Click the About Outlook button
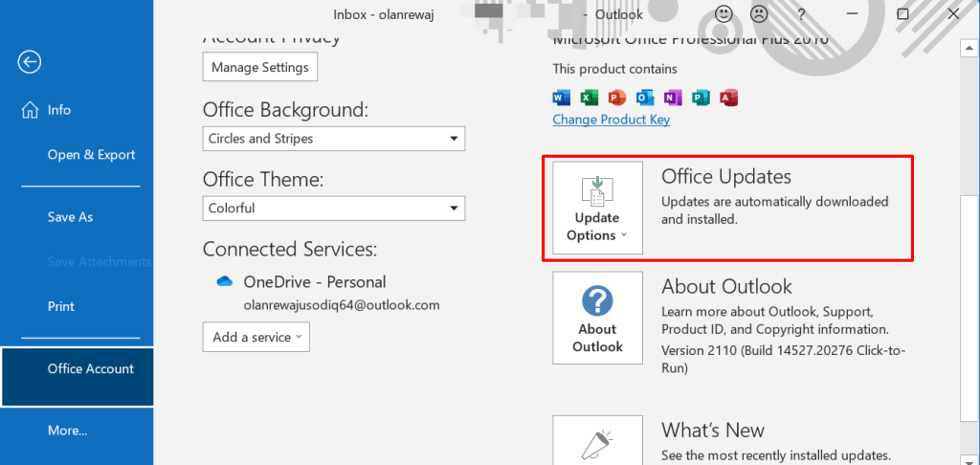This screenshot has height=465, width=980. [x=597, y=318]
